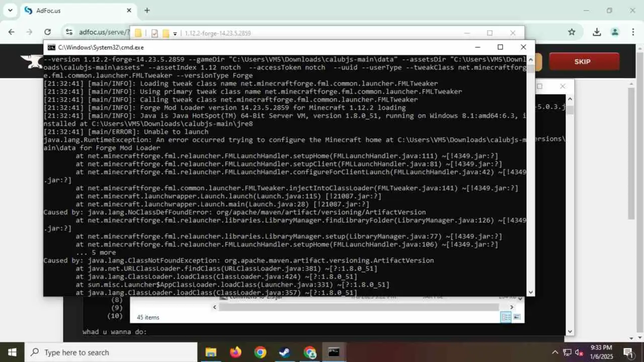Select the 1.12.2-forge-14.23.5.2859 Explorer title

click(217, 33)
